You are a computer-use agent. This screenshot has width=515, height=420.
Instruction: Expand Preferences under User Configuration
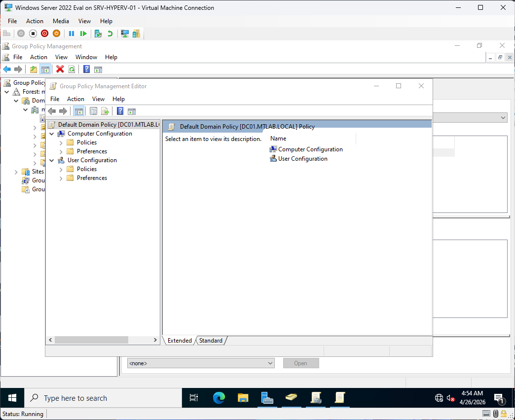click(x=61, y=178)
